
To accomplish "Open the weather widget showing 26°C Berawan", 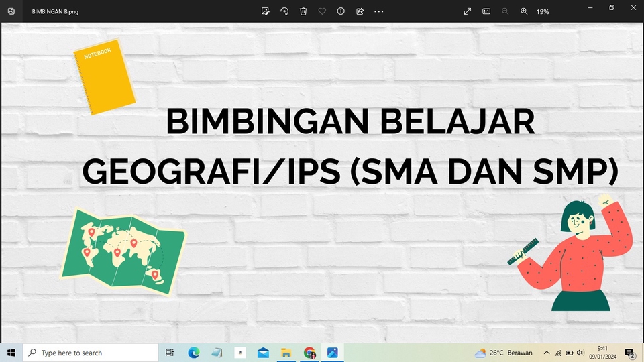I will coord(504,353).
